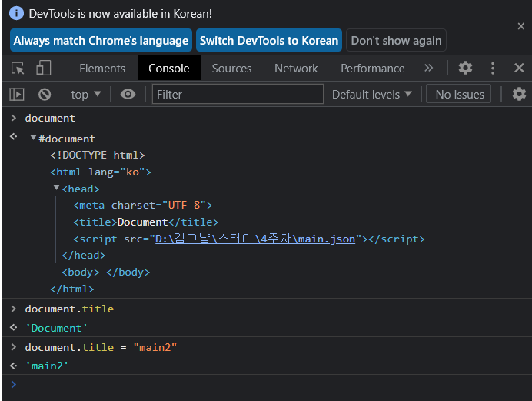Select the Console tab

tap(168, 69)
